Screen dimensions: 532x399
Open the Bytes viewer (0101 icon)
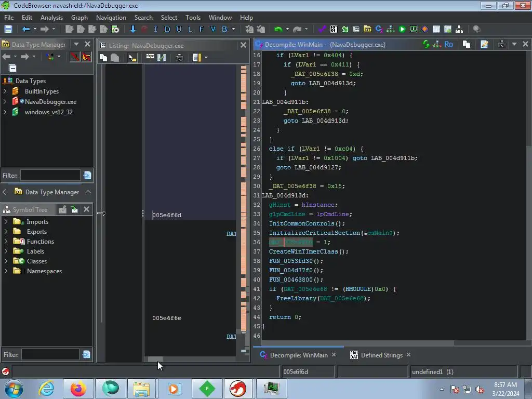pyautogui.click(x=334, y=29)
